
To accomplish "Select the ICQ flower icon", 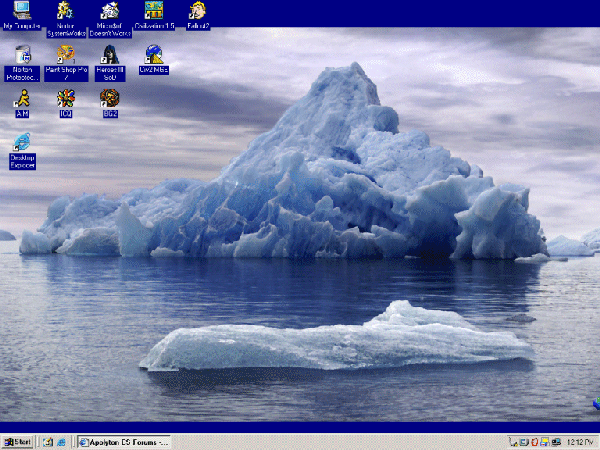I will click(x=66, y=98).
